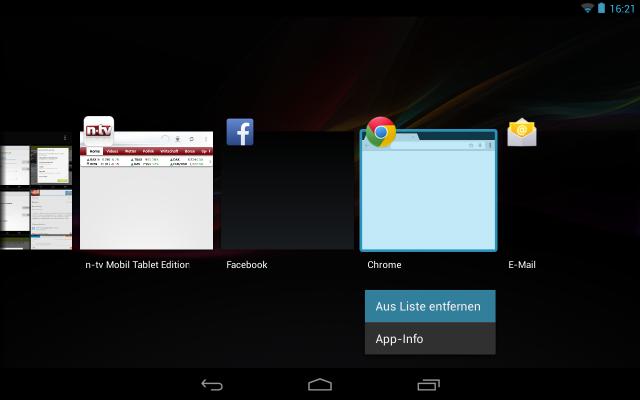Select 'Aus Liste entfernen' menu entry
This screenshot has height=400, width=640.
point(430,306)
